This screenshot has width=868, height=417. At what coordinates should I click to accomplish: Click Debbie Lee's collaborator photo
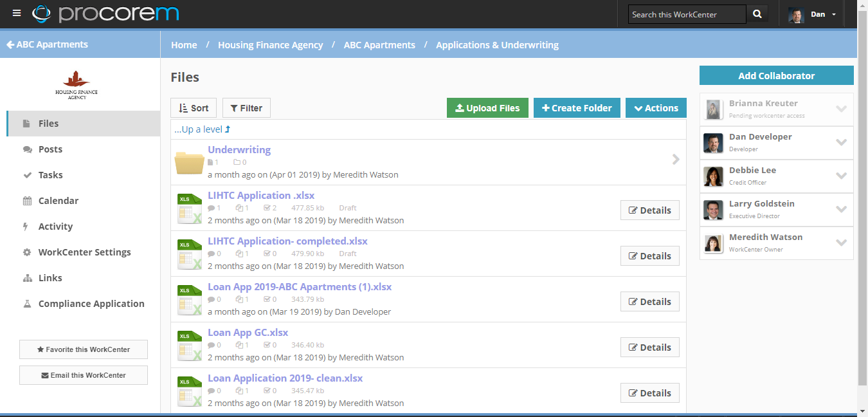(x=713, y=176)
